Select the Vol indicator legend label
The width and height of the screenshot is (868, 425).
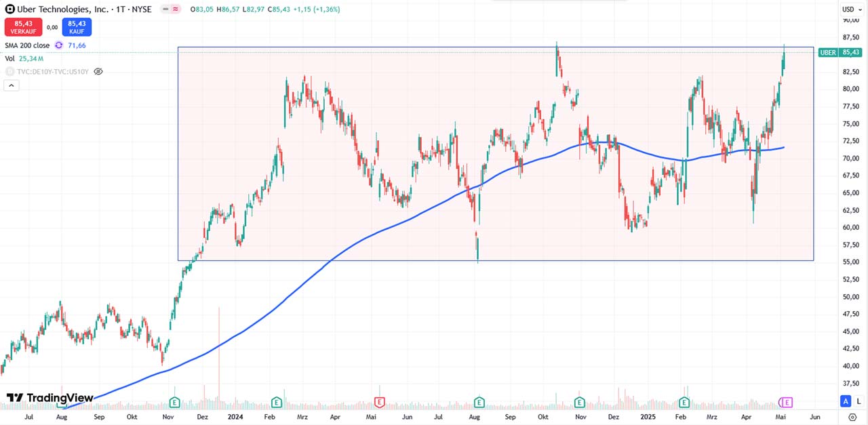tap(10, 59)
